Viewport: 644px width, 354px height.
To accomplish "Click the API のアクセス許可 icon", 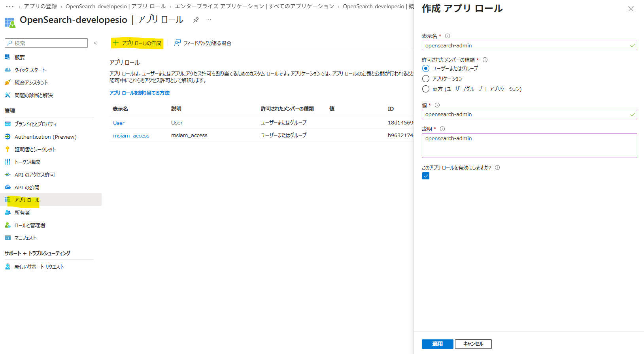I will (8, 175).
